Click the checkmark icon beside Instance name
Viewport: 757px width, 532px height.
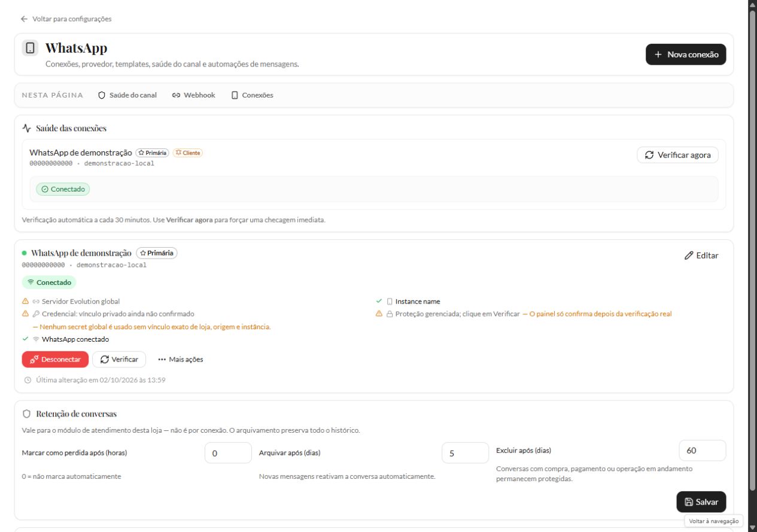coord(379,302)
